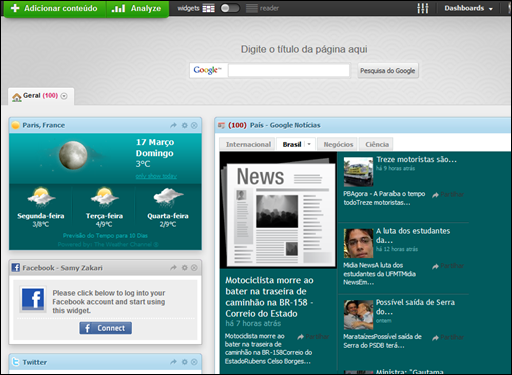Click the Adicionar conteúdo button
The height and width of the screenshot is (375, 512).
point(55,8)
